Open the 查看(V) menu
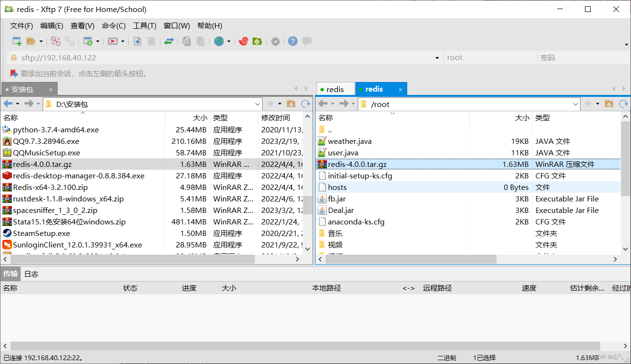 click(83, 26)
